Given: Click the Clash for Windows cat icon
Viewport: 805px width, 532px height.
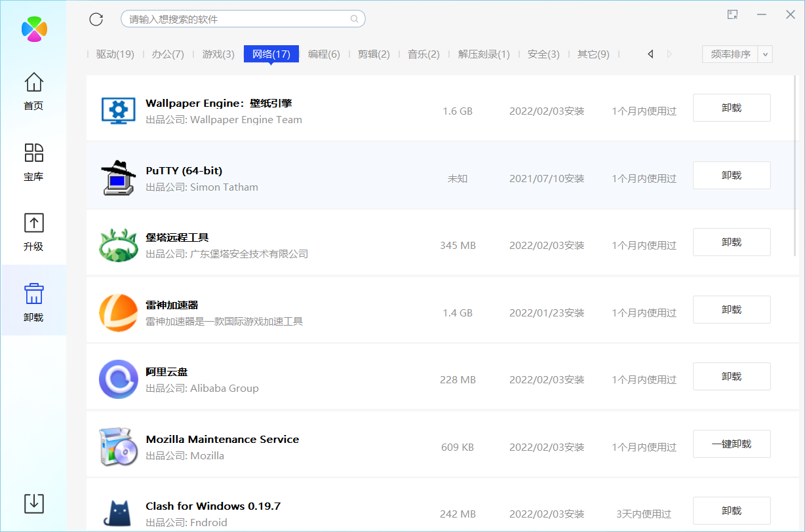Looking at the screenshot, I should [x=118, y=514].
